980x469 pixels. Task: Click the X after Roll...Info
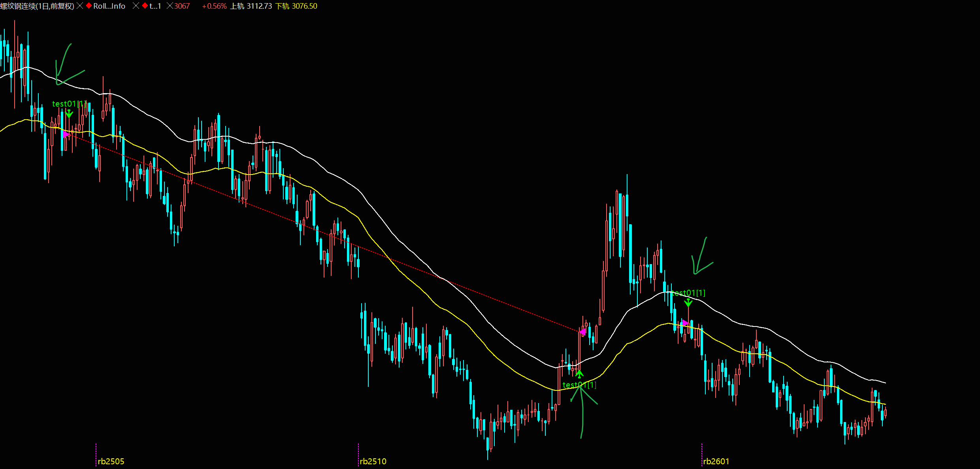(x=136, y=6)
